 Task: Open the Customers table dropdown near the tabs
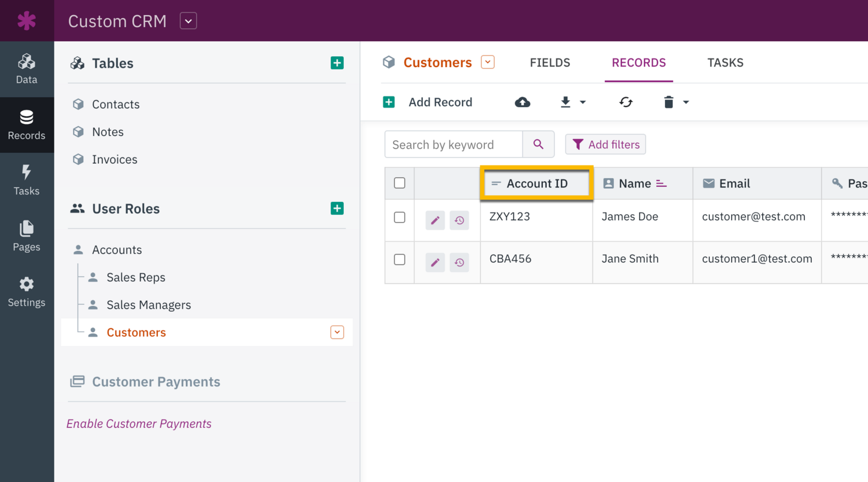pyautogui.click(x=488, y=61)
